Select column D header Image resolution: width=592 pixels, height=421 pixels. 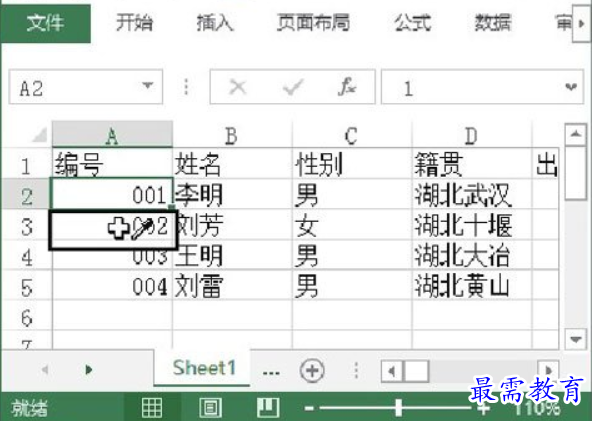[x=472, y=135]
